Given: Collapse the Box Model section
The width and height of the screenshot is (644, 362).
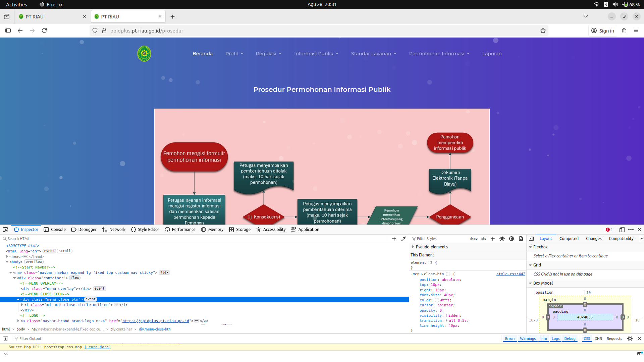Looking at the screenshot, I should coord(530,283).
